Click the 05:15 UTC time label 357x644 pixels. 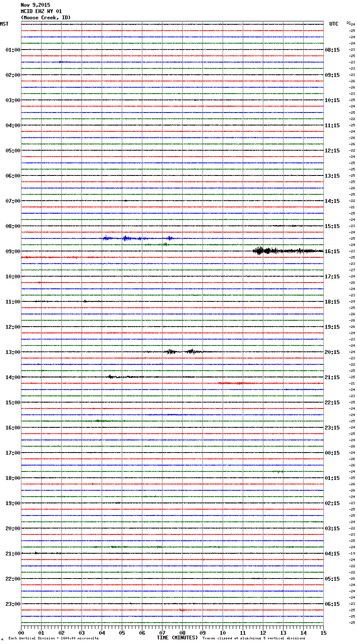click(x=332, y=579)
